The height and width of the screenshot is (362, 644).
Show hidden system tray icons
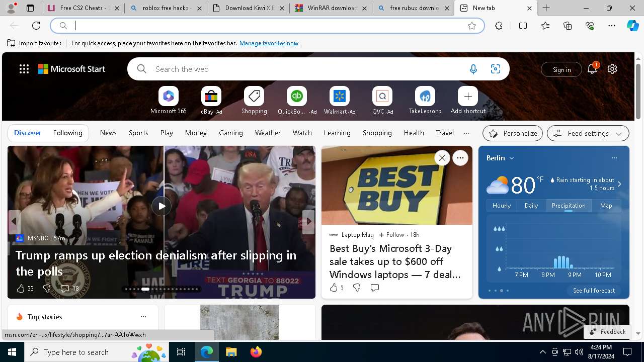542,352
